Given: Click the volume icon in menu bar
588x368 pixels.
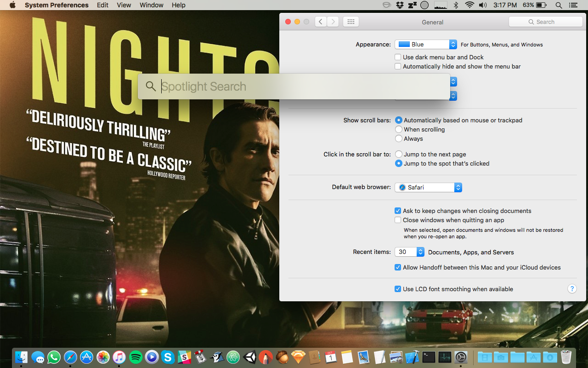Looking at the screenshot, I should [x=483, y=5].
